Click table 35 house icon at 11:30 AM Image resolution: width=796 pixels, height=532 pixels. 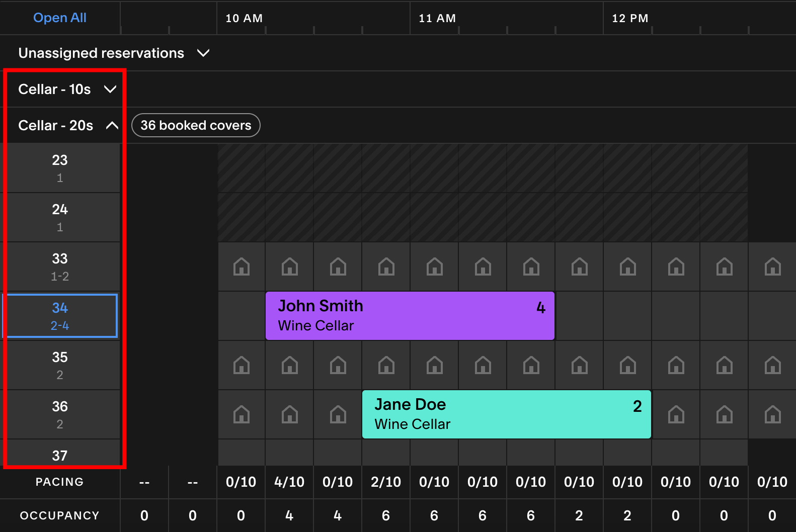click(x=531, y=365)
